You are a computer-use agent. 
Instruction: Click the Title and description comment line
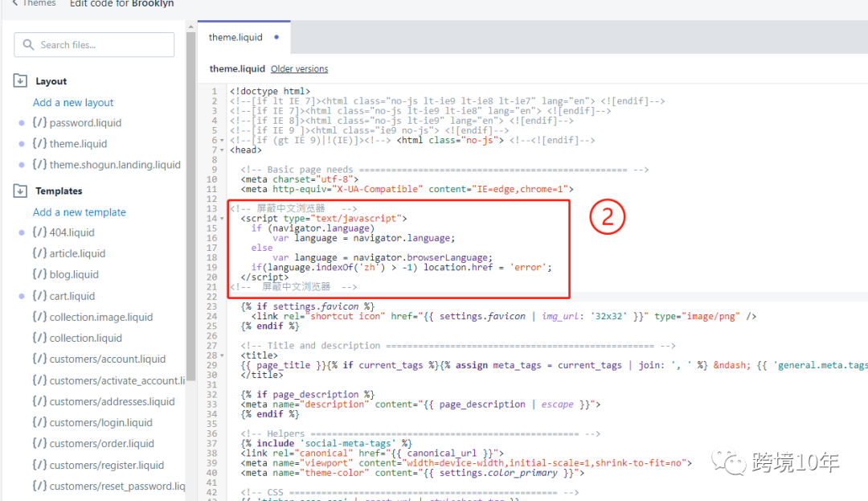coord(458,346)
